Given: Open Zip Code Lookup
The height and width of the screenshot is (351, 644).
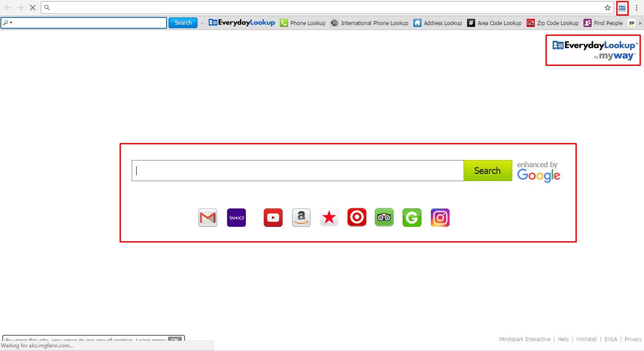Looking at the screenshot, I should click(x=553, y=23).
